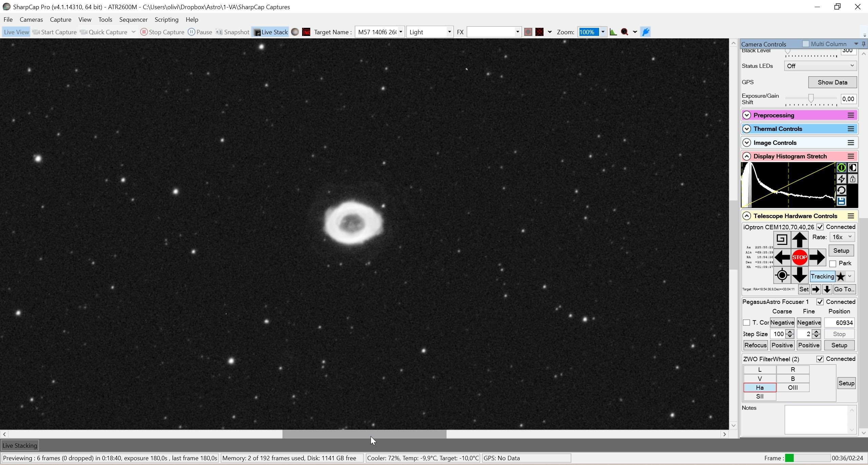Viewport: 868px width, 465px height.
Task: Select the OIII filter button
Action: [x=793, y=388]
